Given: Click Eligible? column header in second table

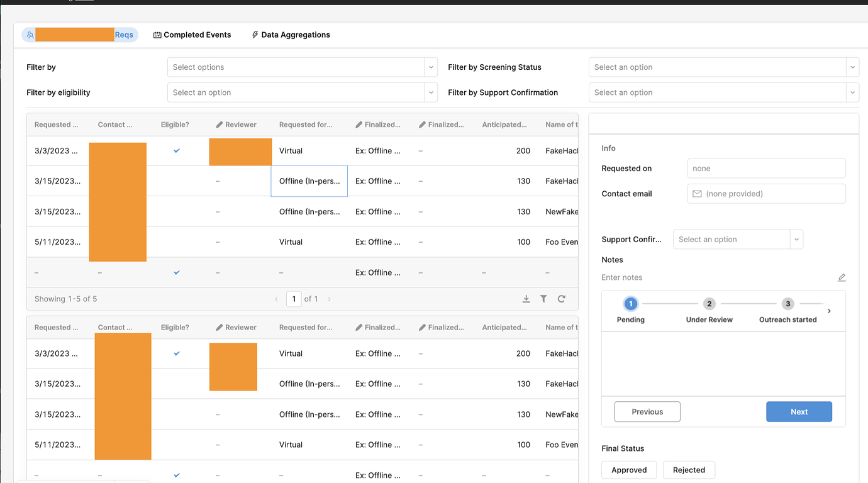Looking at the screenshot, I should pyautogui.click(x=175, y=327).
